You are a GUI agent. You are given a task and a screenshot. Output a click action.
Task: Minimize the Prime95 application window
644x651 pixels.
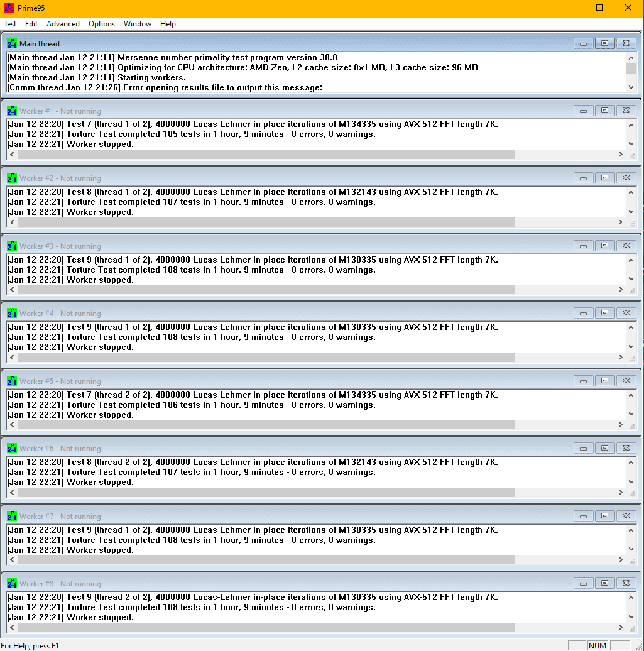[x=571, y=8]
